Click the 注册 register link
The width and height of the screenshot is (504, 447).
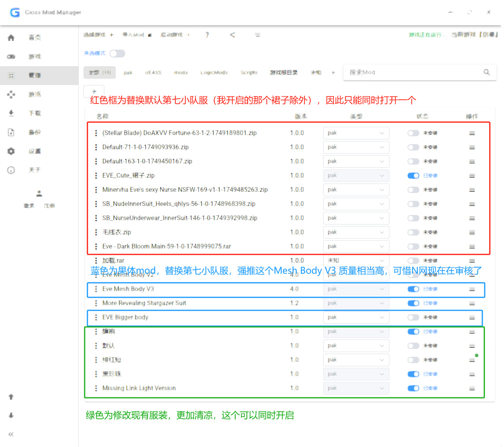coord(49,206)
